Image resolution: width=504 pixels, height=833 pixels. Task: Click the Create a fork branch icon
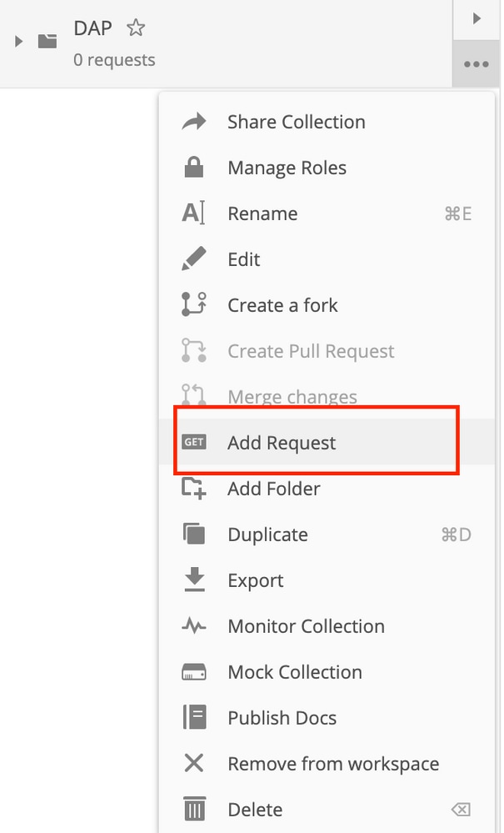click(193, 304)
